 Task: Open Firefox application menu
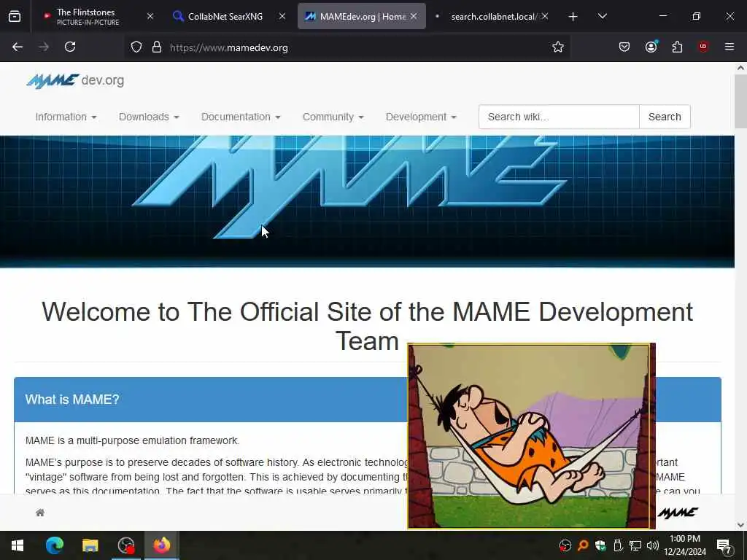[729, 47]
